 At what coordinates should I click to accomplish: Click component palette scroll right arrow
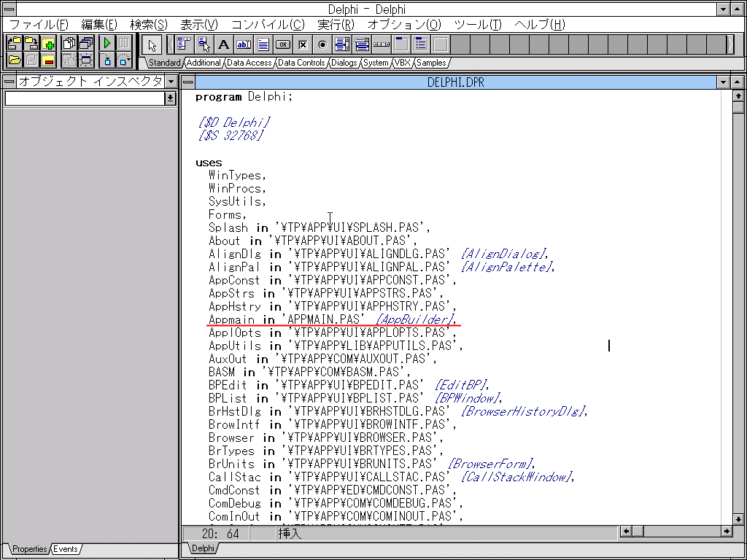730,44
